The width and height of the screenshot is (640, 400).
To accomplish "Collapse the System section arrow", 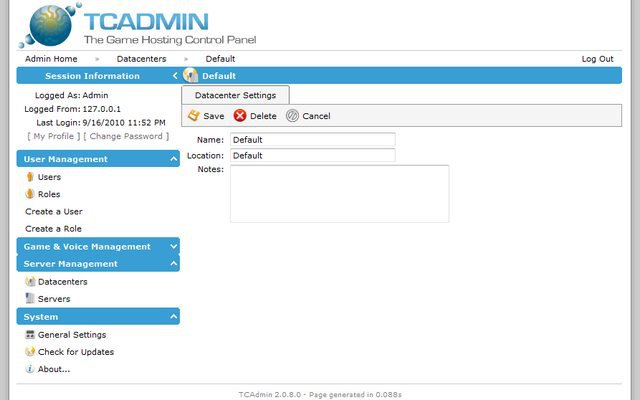I will 174,317.
